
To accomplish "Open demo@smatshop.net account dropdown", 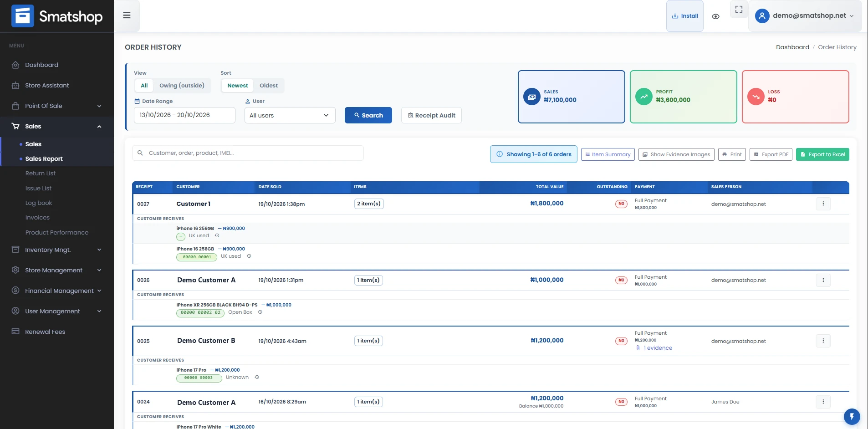I will 805,16.
